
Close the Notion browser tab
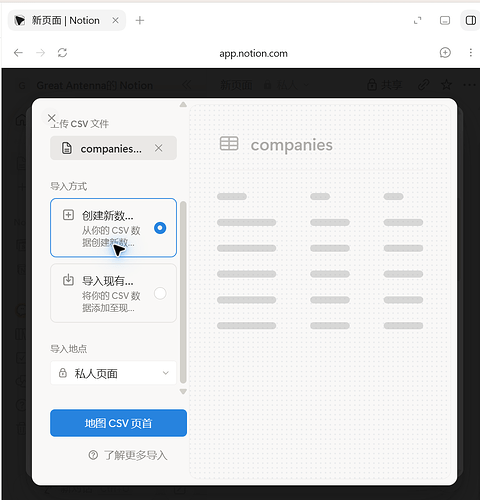115,21
